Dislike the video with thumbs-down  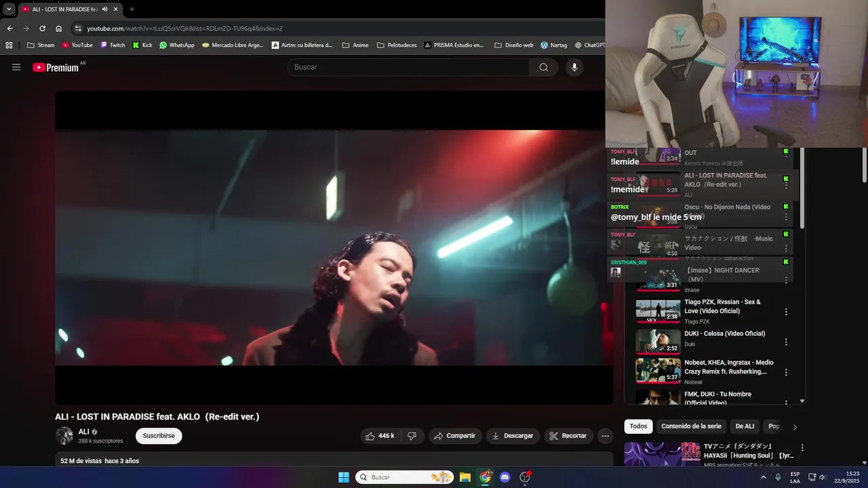[412, 436]
